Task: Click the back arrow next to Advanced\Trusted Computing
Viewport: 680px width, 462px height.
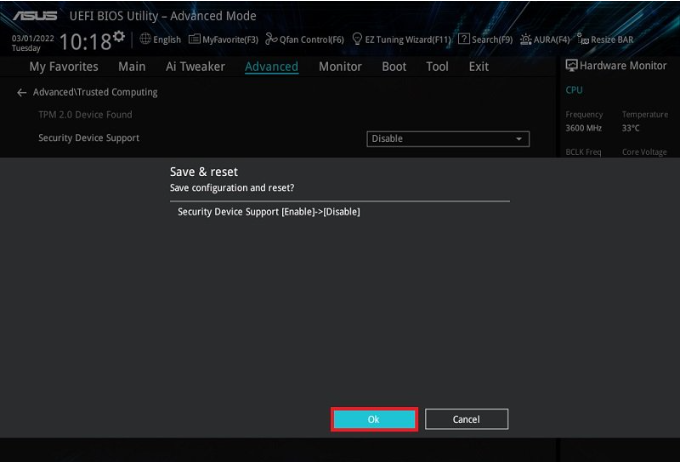Action: (x=21, y=92)
